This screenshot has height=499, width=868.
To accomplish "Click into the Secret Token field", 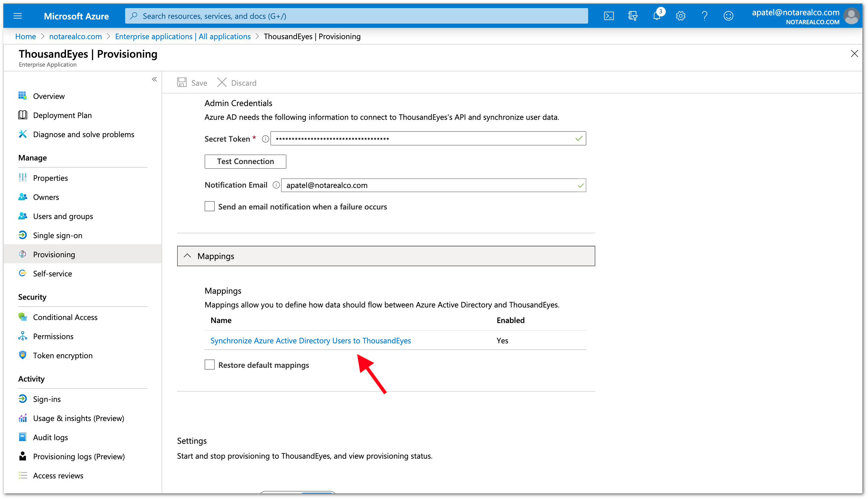I will pyautogui.click(x=428, y=138).
